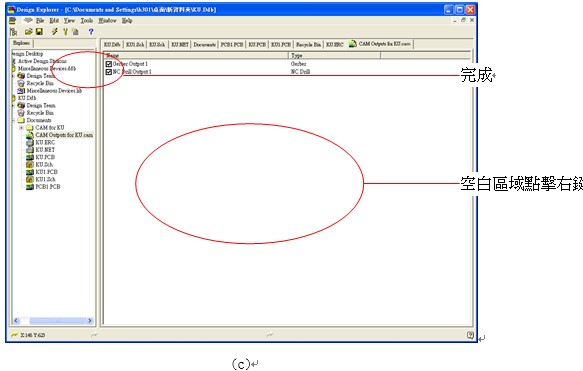Collapse the Documents folder in tree

[13, 120]
